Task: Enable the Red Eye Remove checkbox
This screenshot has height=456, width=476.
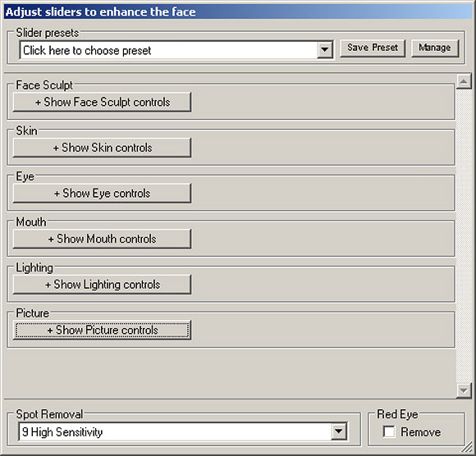Action: pyautogui.click(x=389, y=431)
